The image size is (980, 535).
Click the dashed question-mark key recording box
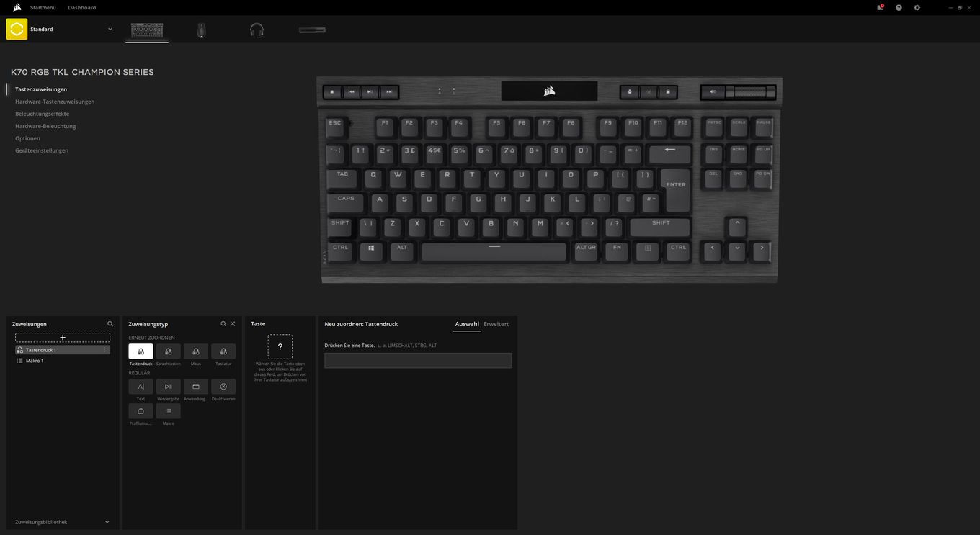point(280,347)
